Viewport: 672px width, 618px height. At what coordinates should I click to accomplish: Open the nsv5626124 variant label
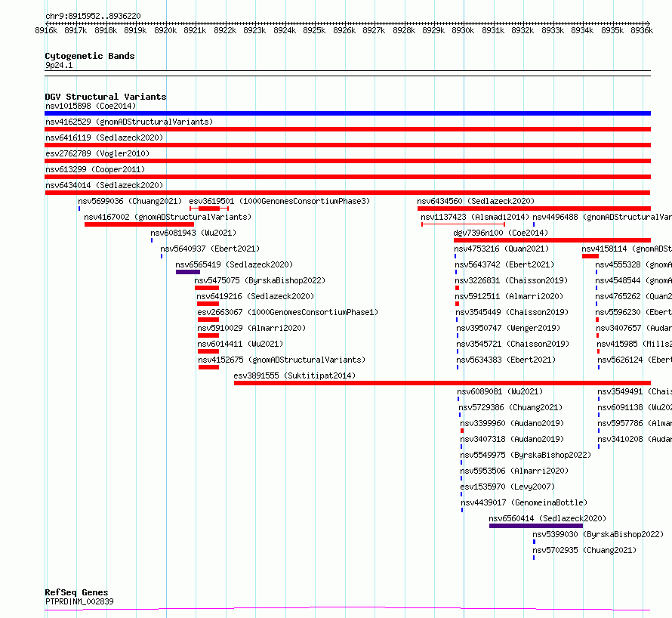(635, 360)
